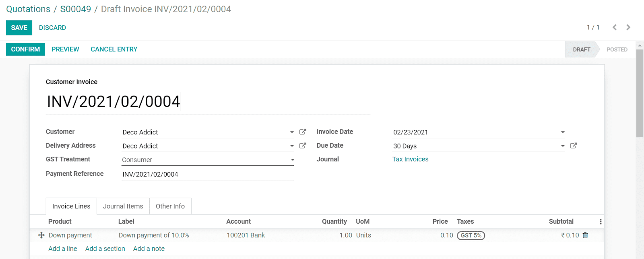Confirm the draft invoice
The height and width of the screenshot is (259, 644).
[x=25, y=49]
